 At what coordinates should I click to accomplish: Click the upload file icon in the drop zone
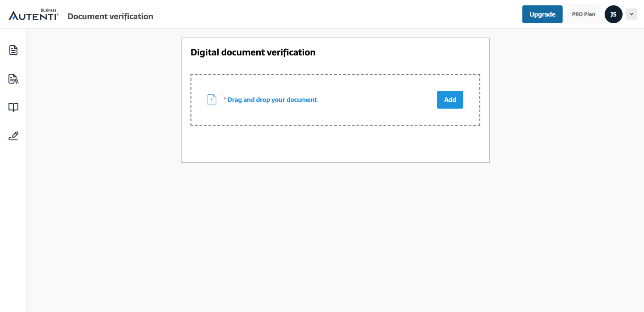coord(212,100)
